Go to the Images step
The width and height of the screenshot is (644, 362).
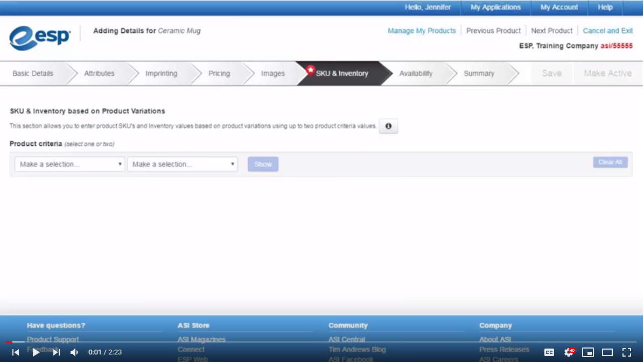(x=272, y=74)
